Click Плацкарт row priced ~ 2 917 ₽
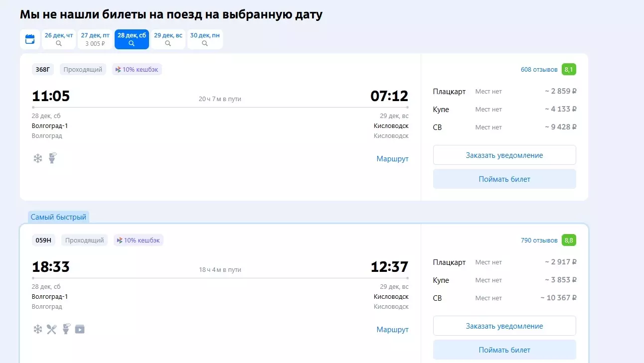Image resolution: width=644 pixels, height=363 pixels. coord(504,262)
